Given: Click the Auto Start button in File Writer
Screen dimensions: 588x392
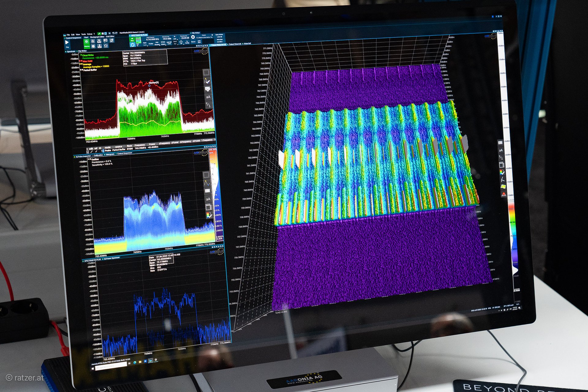Looking at the screenshot, I should 199,42.
